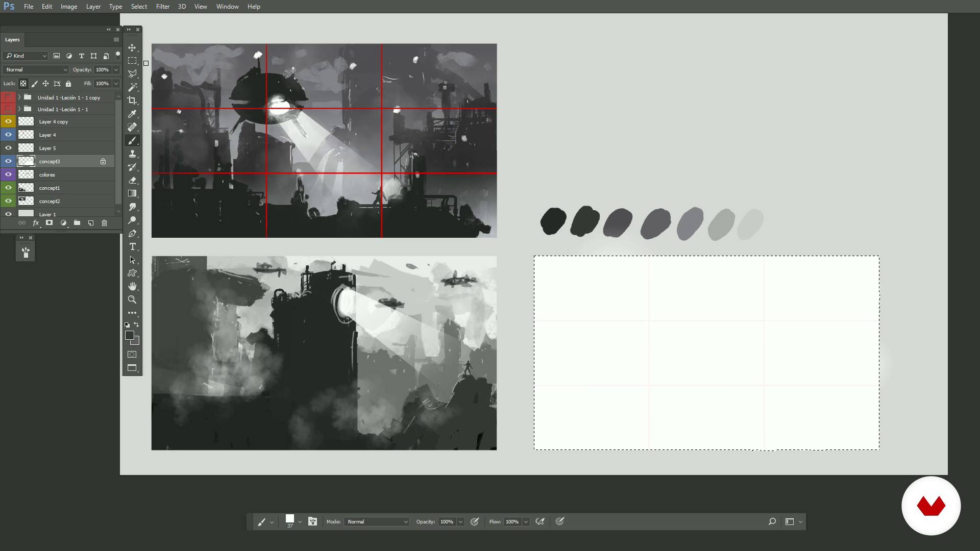
Task: Select the Crop tool
Action: [x=132, y=101]
